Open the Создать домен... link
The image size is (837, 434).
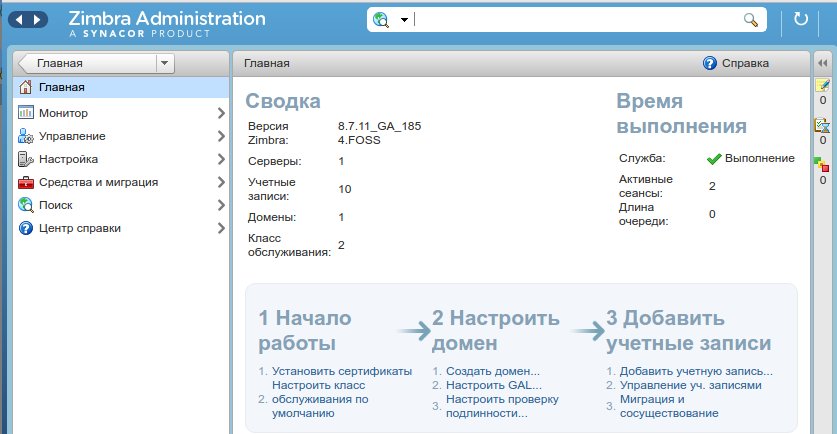[493, 371]
